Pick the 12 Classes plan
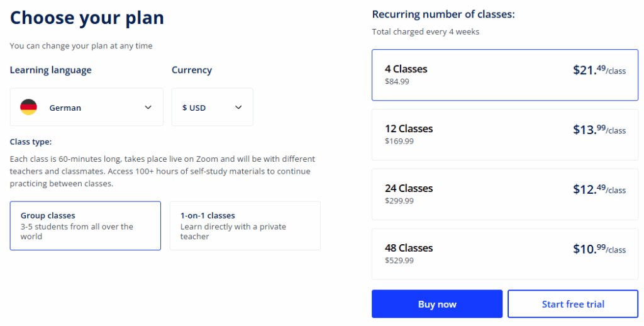Screen dimensions: 644x326 pos(504,135)
